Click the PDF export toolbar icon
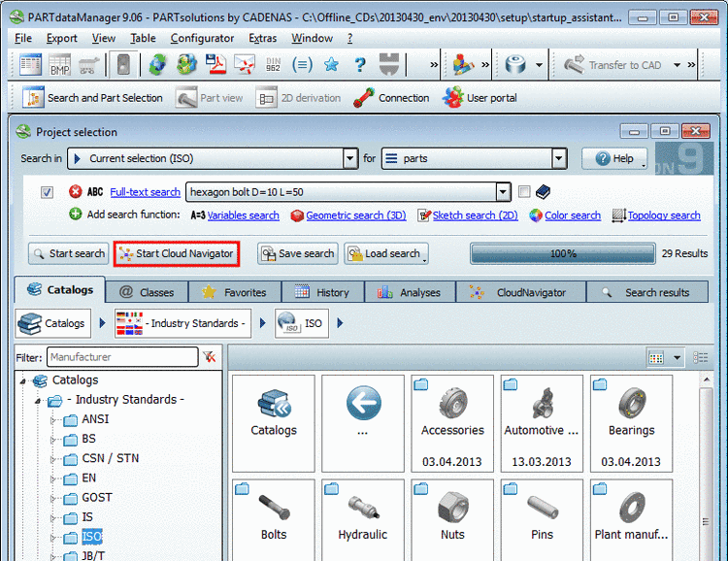This screenshot has width=728, height=561. pyautogui.click(x=215, y=65)
